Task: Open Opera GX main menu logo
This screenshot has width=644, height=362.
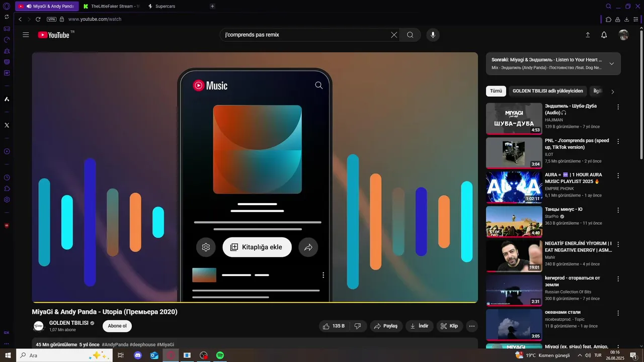Action: coord(7,6)
